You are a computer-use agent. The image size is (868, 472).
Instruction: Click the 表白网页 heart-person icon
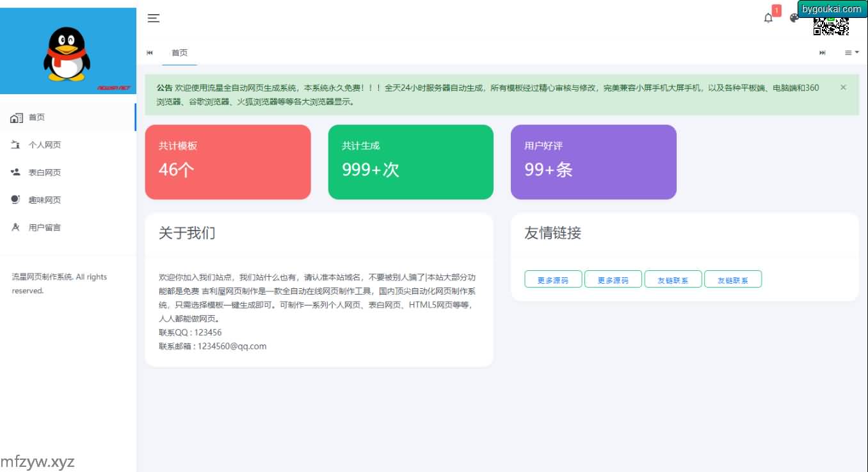click(x=16, y=172)
